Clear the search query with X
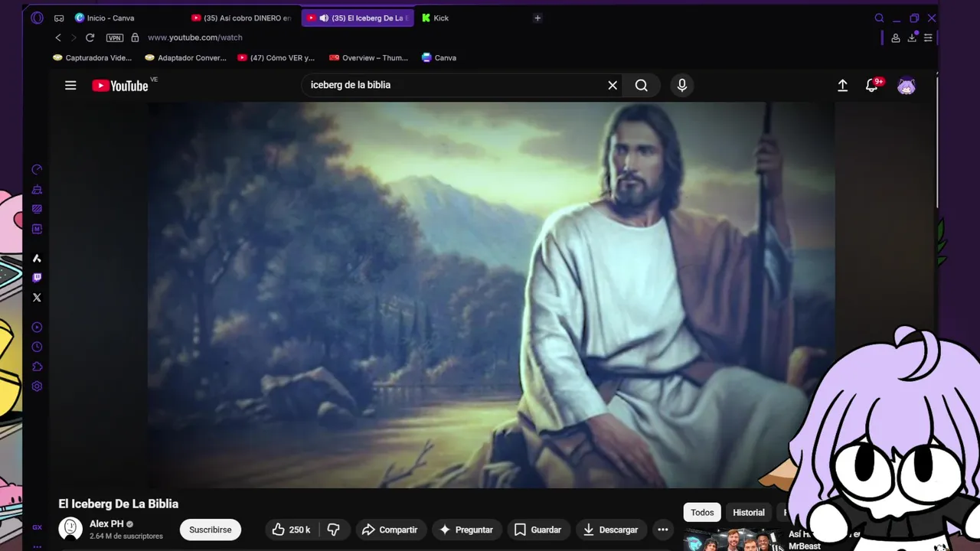 (x=612, y=86)
